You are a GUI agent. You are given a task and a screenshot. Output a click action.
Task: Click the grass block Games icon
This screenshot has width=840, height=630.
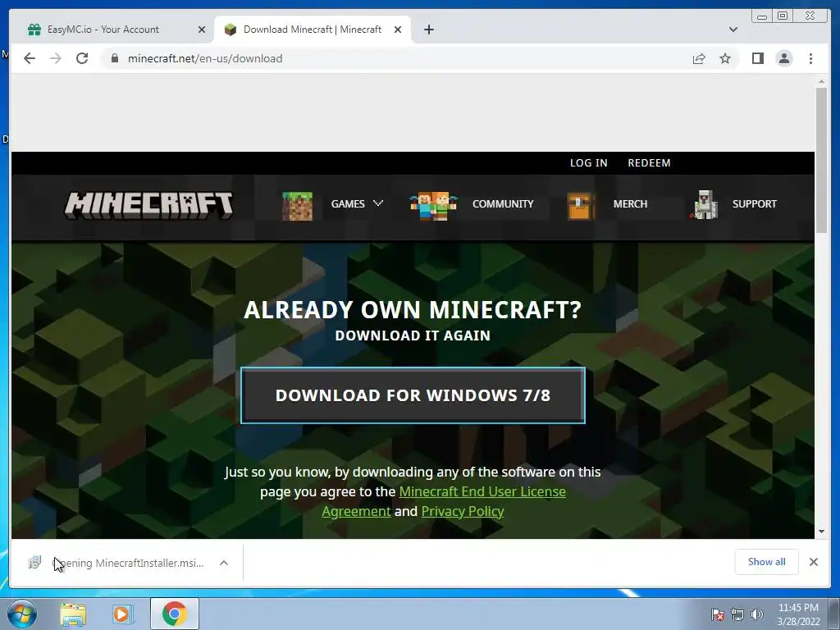point(297,206)
